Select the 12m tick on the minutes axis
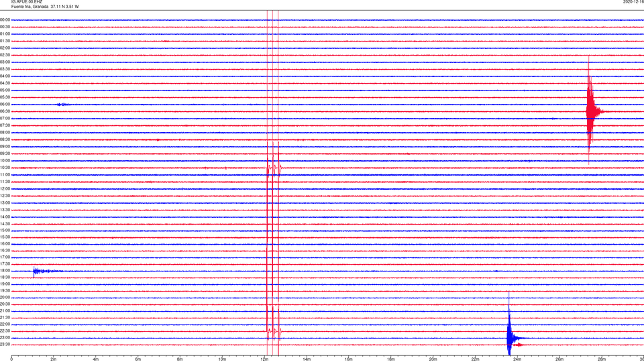This screenshot has height=362, width=644. (264, 359)
